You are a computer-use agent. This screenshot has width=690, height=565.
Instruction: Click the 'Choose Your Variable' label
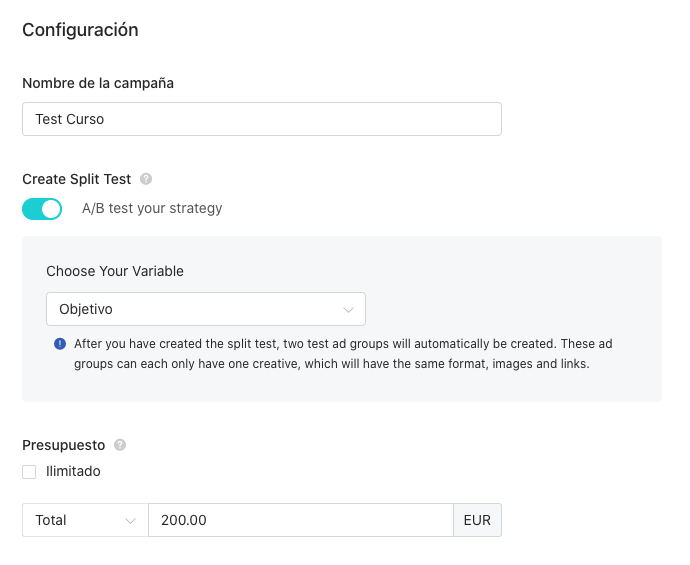tap(115, 271)
